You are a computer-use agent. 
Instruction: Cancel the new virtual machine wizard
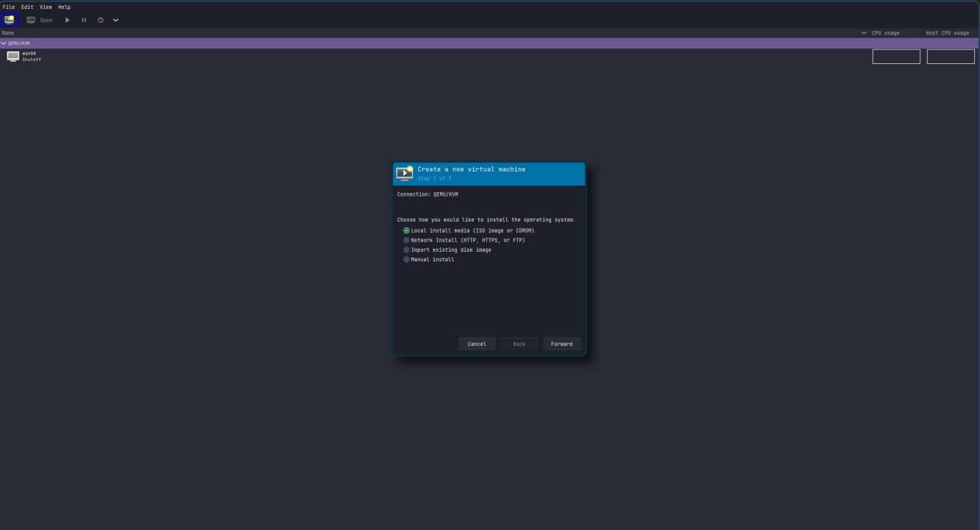pyautogui.click(x=477, y=344)
